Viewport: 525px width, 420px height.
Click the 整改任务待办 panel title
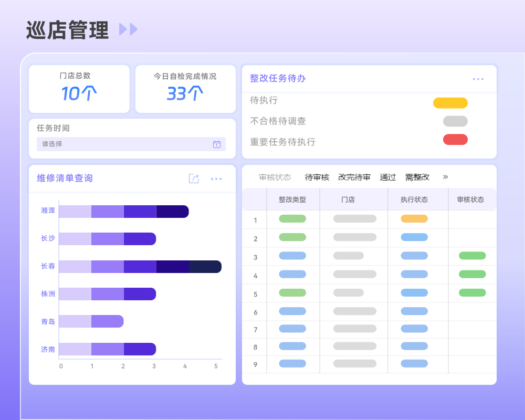coord(277,78)
